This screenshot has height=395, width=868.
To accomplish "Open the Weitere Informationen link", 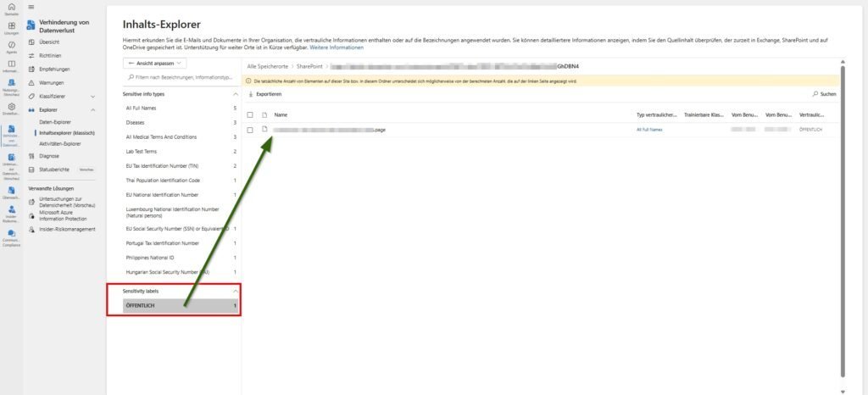I will [x=337, y=47].
